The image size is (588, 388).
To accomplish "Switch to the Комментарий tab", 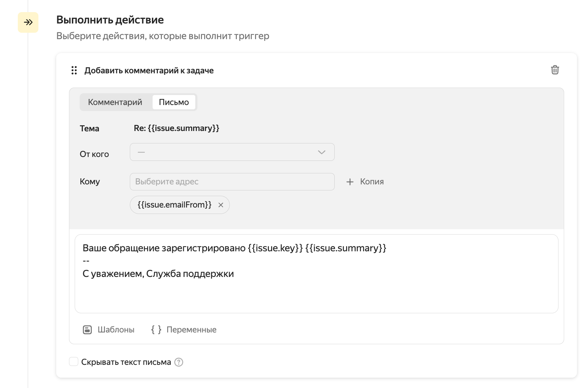I will [115, 102].
